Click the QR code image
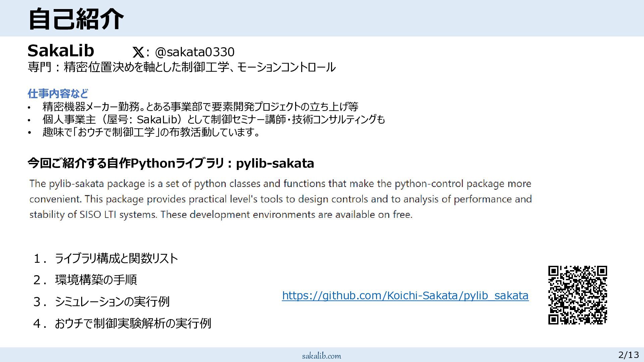Viewport: 644px width, 362px height. pyautogui.click(x=578, y=295)
